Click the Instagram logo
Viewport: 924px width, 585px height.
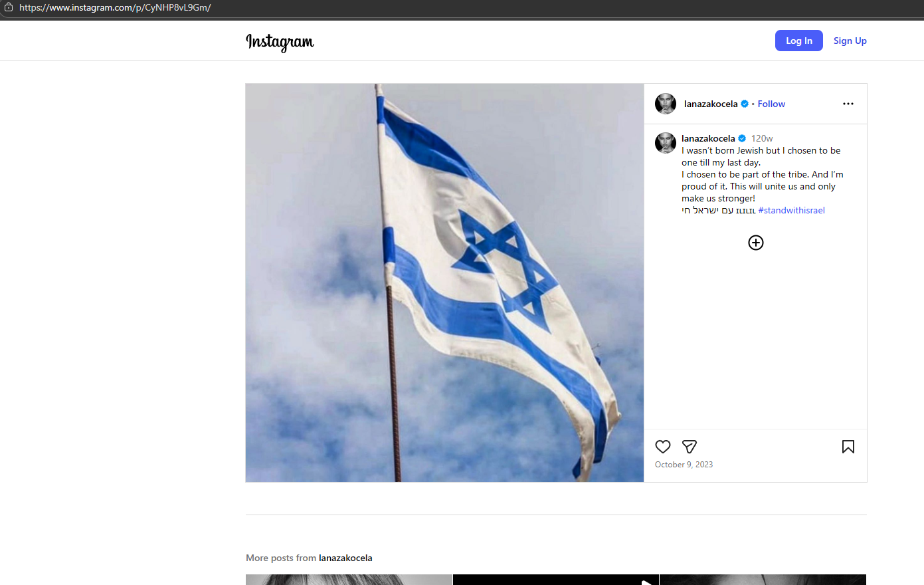[280, 42]
